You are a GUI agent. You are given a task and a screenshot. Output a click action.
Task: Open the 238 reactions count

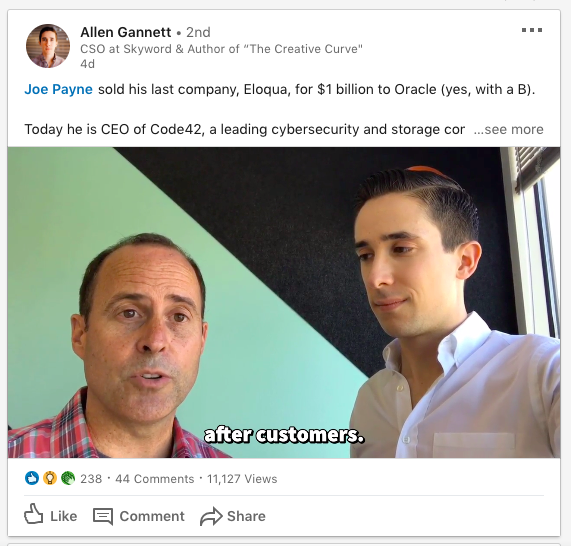91,479
